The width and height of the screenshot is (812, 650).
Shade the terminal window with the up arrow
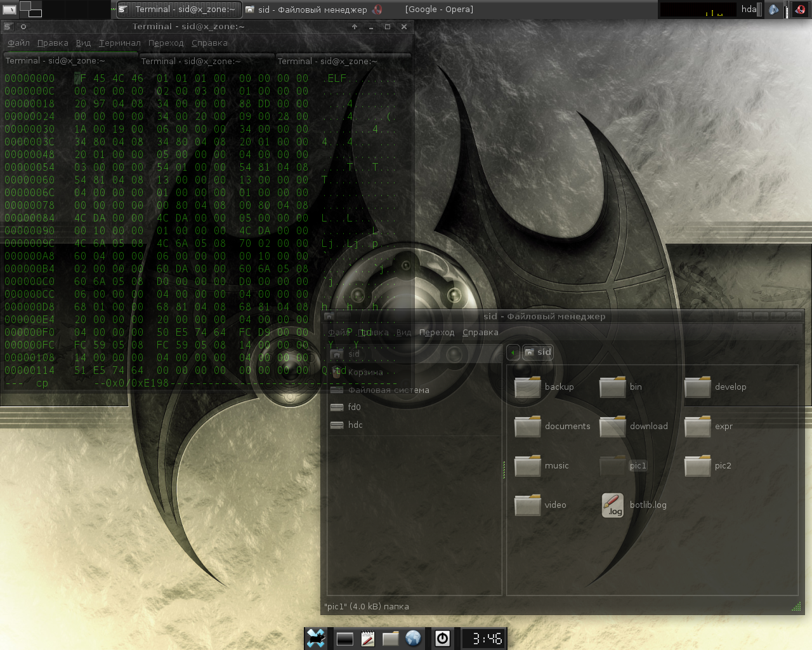(355, 27)
